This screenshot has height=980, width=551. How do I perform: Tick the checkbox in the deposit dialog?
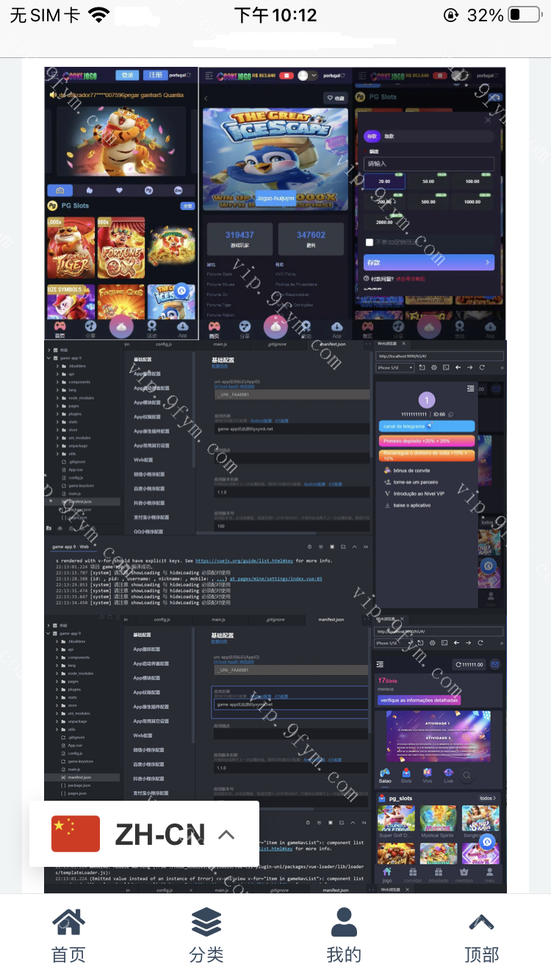pyautogui.click(x=369, y=242)
